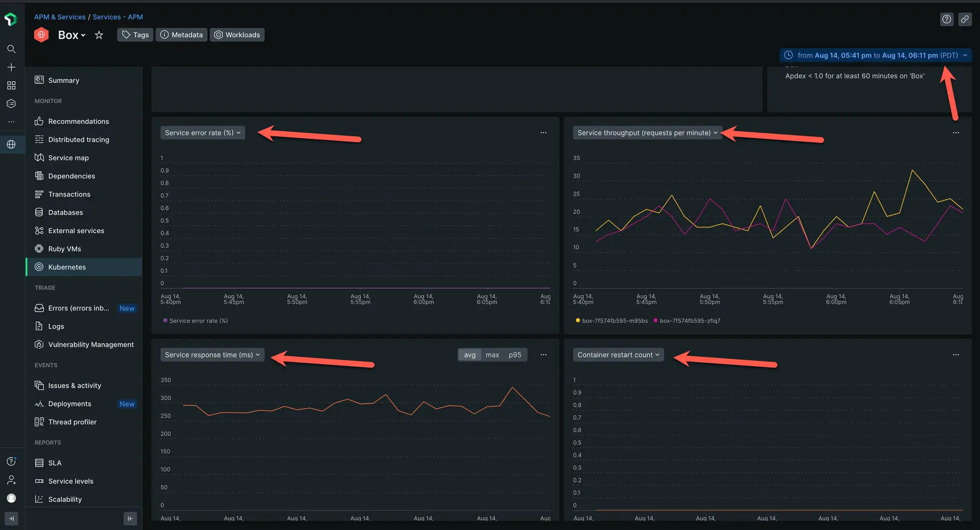Switch response time chart to p95
This screenshot has height=530, width=980.
click(x=514, y=355)
